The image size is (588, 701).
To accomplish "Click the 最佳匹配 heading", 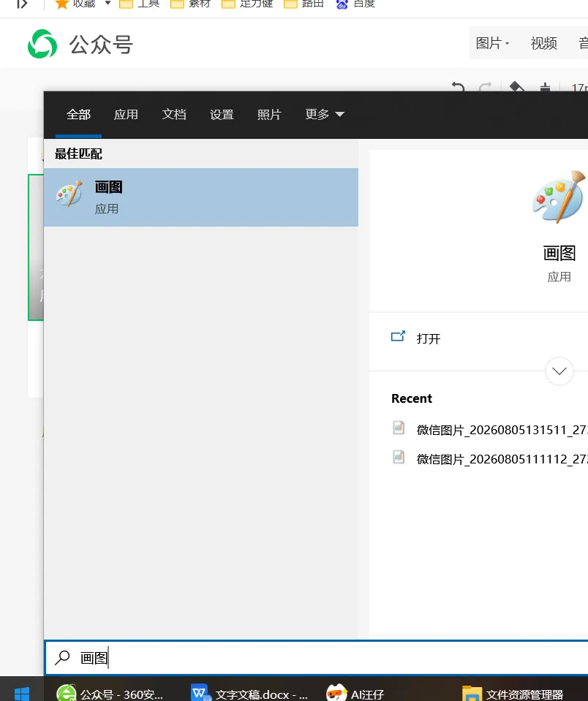I will click(x=78, y=154).
